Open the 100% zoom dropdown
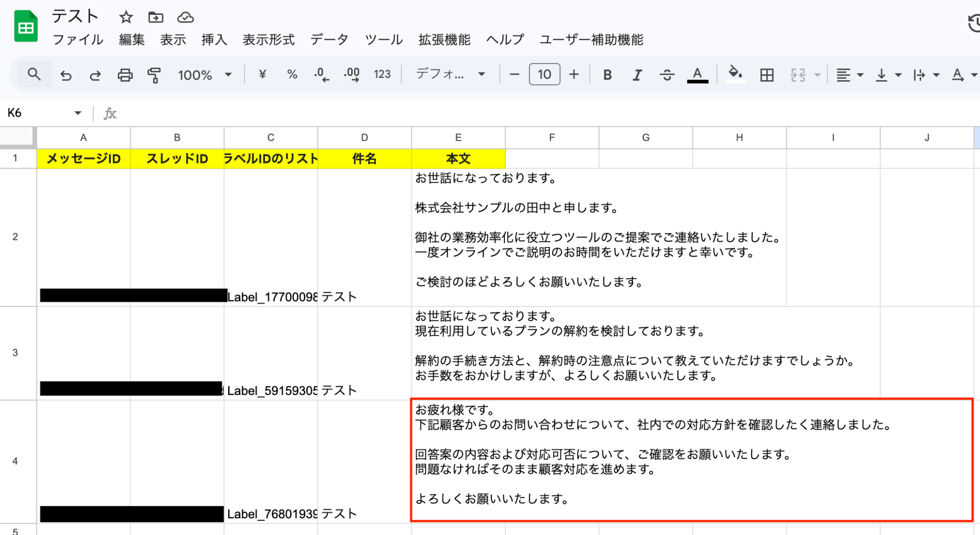The image size is (980, 535). tap(205, 75)
